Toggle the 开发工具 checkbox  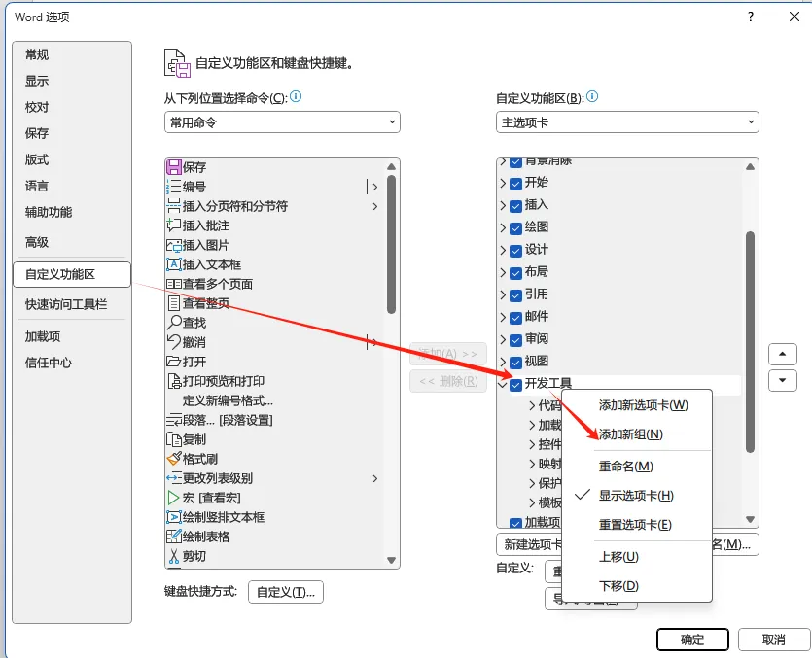click(515, 385)
